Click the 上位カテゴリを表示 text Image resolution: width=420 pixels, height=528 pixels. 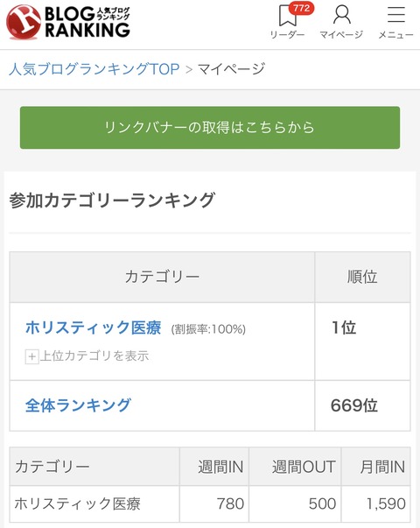coord(94,356)
